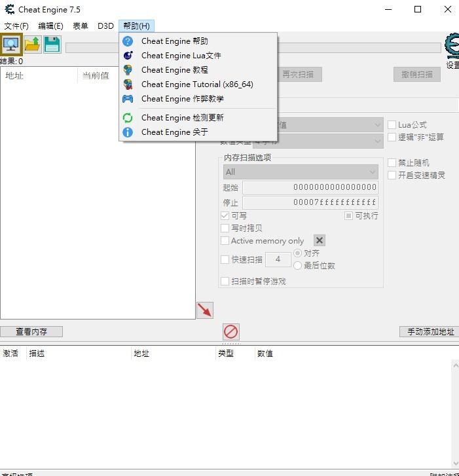Click the x86_64 tutorial icon
Screen dimensions: 459x476
click(128, 84)
